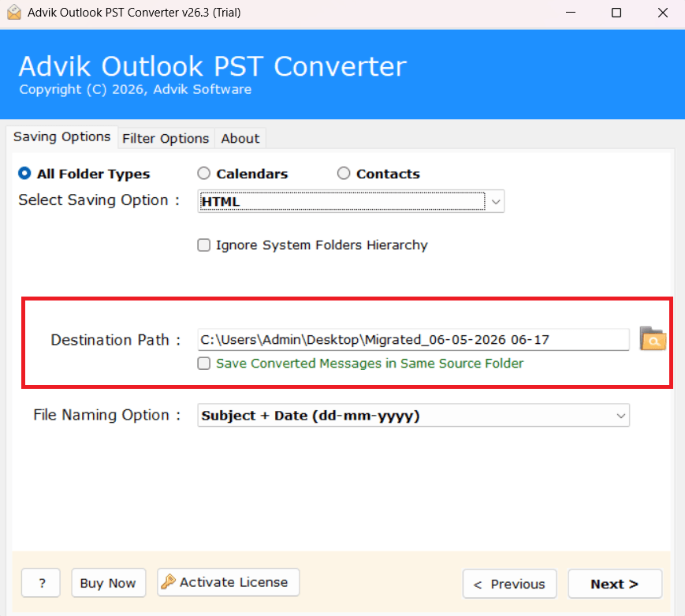The height and width of the screenshot is (616, 685).
Task: Click the Buy Now button
Action: (108, 583)
